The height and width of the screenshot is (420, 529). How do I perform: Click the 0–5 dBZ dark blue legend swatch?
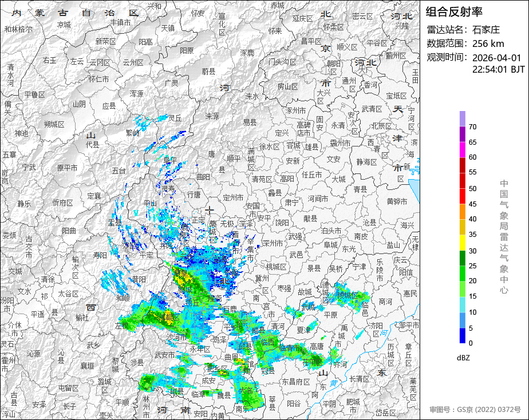463,336
